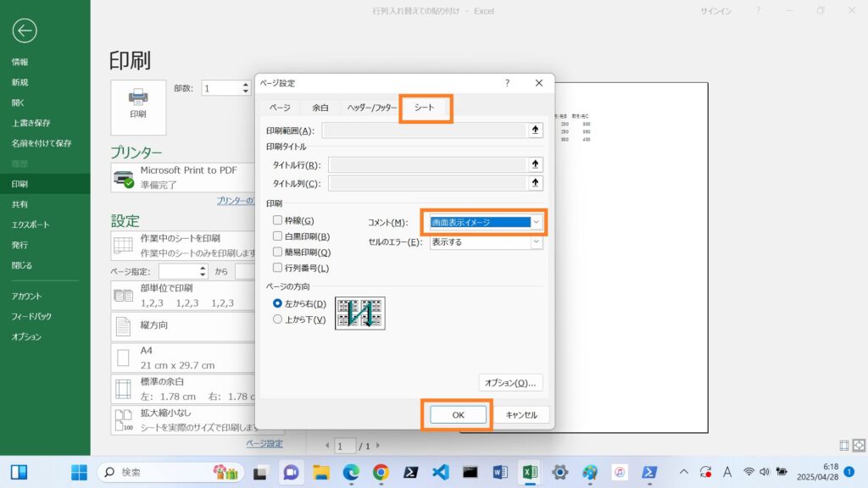Launch Google Chrome from taskbar
The image size is (868, 488).
coord(381,472)
